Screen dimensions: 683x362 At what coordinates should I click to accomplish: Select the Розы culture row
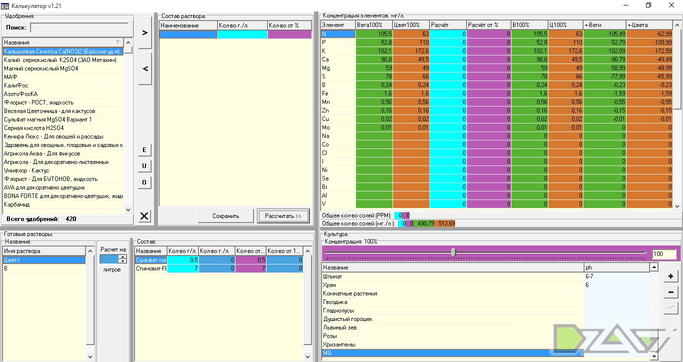(486, 336)
